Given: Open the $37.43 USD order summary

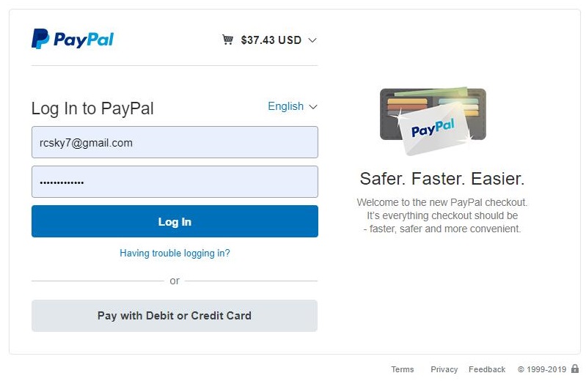Looking at the screenshot, I should click(x=271, y=40).
